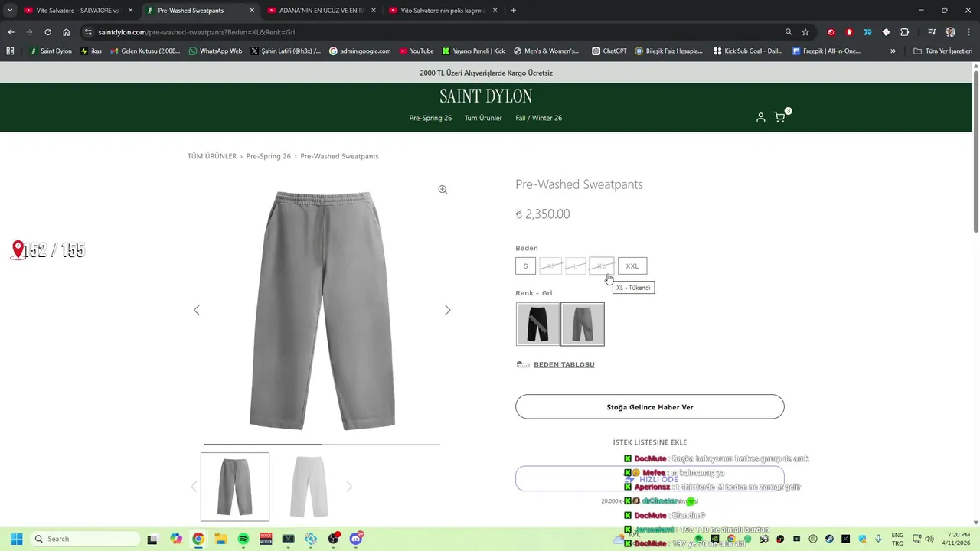Image resolution: width=980 pixels, height=551 pixels.
Task: Show next product image arrow
Action: click(x=447, y=310)
